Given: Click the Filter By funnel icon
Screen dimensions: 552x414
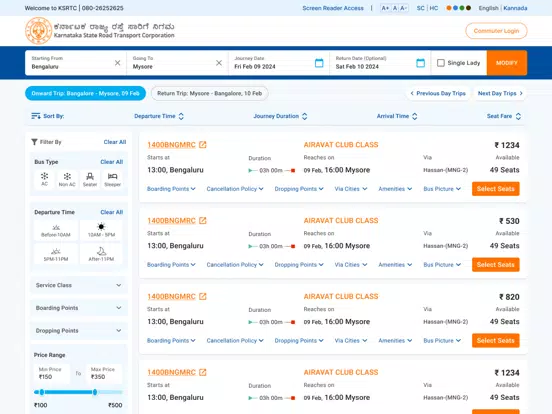Looking at the screenshot, I should (34, 142).
